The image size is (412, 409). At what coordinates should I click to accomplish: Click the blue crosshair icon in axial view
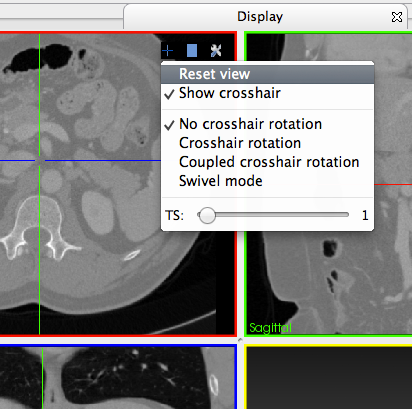point(168,51)
